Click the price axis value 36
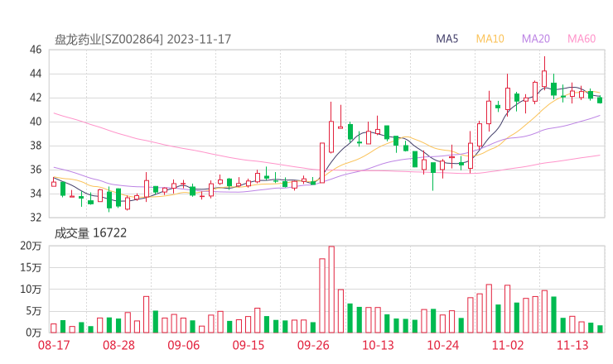Viewport: 613px width, 364px height. tap(36, 170)
